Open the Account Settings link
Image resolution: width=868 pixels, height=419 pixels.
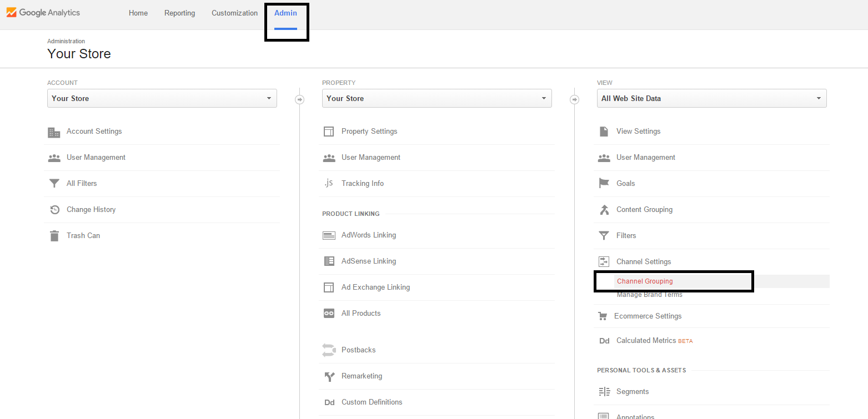tap(94, 132)
